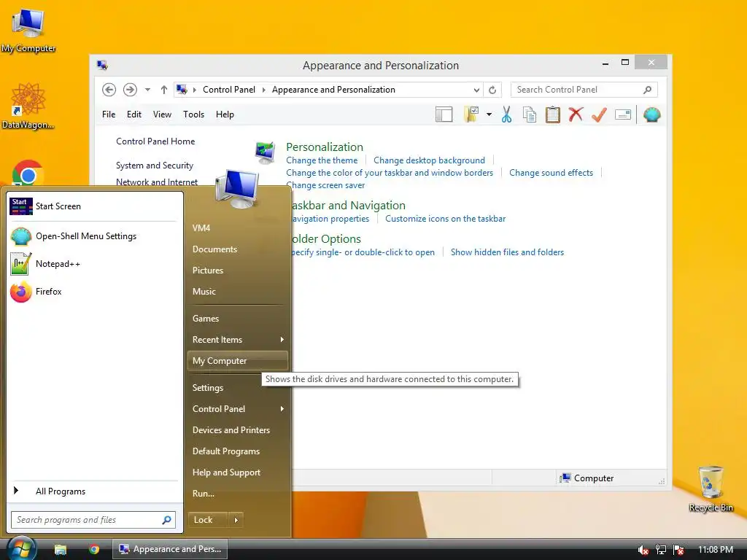
Task: Click the red X Delete toolbar icon
Action: (x=576, y=114)
